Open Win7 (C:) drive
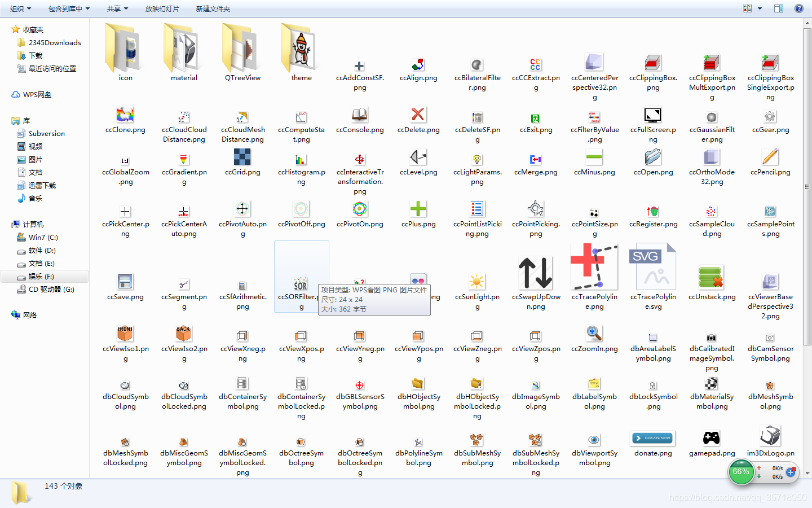This screenshot has height=508, width=812. pyautogui.click(x=37, y=238)
